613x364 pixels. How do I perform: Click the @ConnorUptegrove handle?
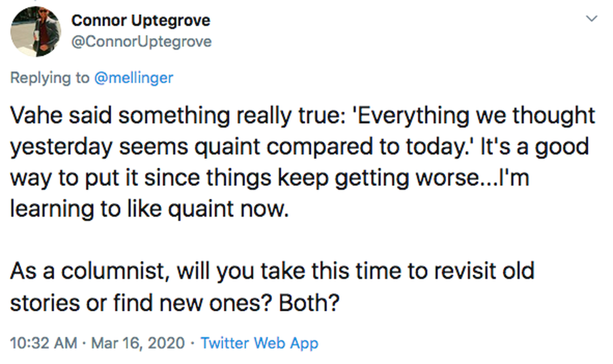coord(141,41)
